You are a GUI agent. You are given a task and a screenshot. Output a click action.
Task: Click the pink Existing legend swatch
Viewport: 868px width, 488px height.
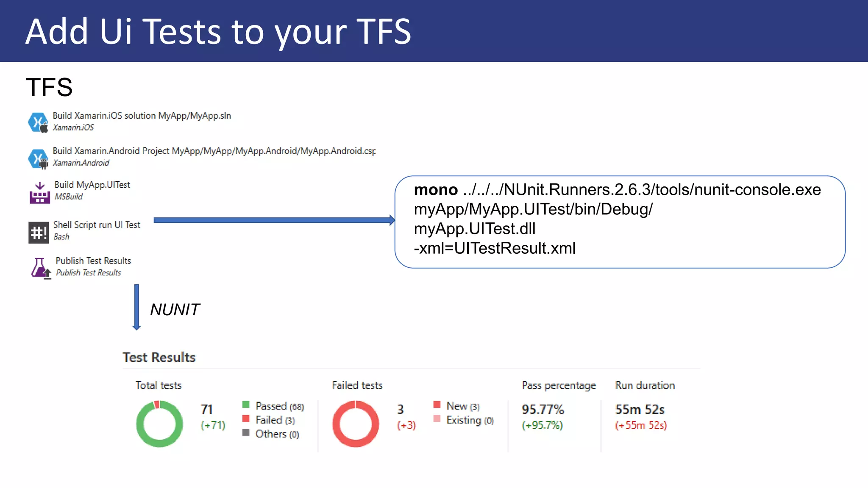(x=437, y=419)
